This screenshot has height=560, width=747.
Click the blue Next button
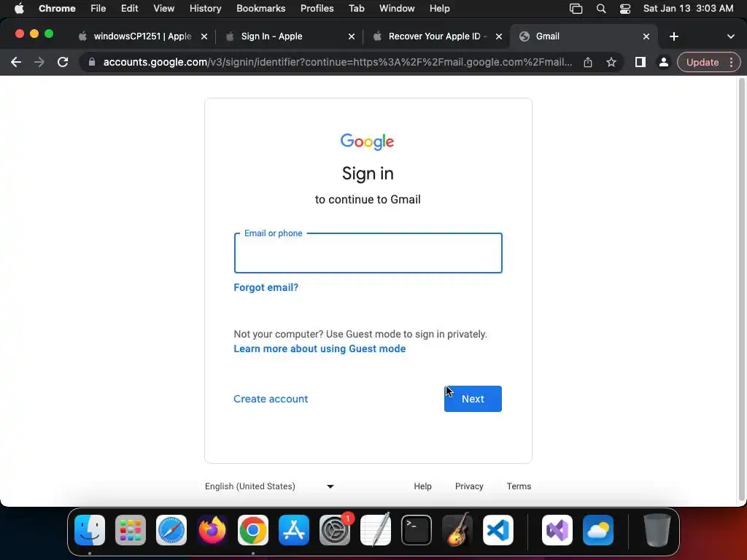click(x=473, y=399)
